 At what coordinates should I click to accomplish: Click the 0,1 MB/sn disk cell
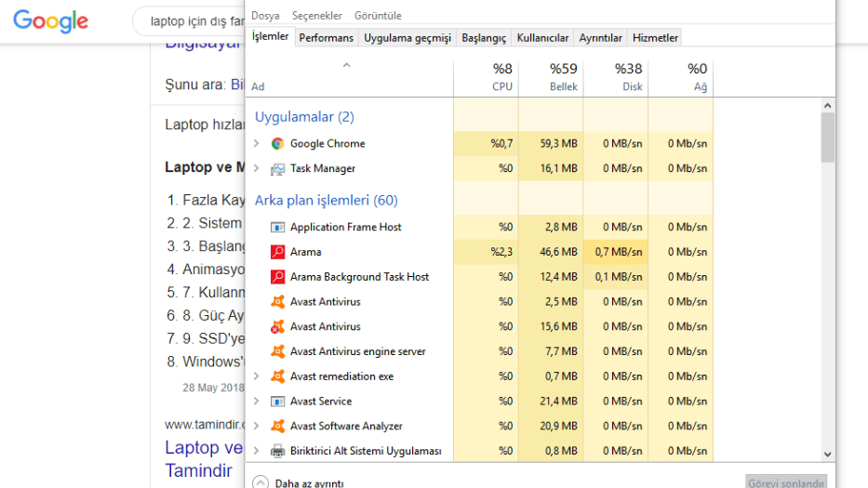[616, 277]
